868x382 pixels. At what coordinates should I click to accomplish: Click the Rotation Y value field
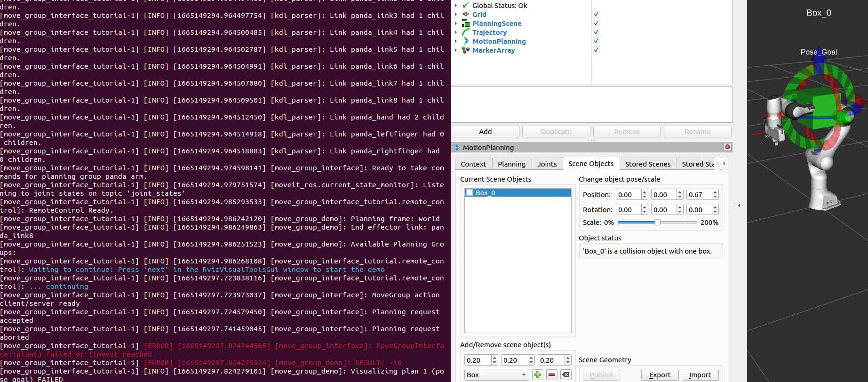(664, 210)
